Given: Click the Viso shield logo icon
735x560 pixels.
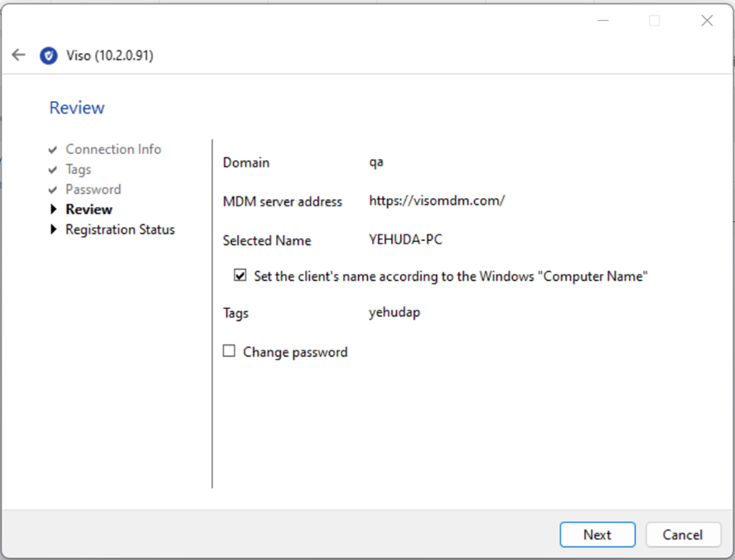Looking at the screenshot, I should click(49, 56).
